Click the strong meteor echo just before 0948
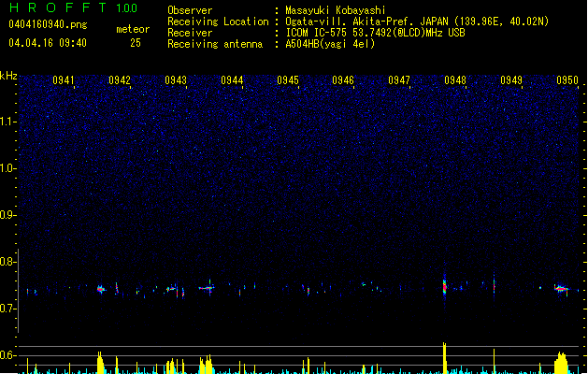588x374 pixels. tap(445, 286)
